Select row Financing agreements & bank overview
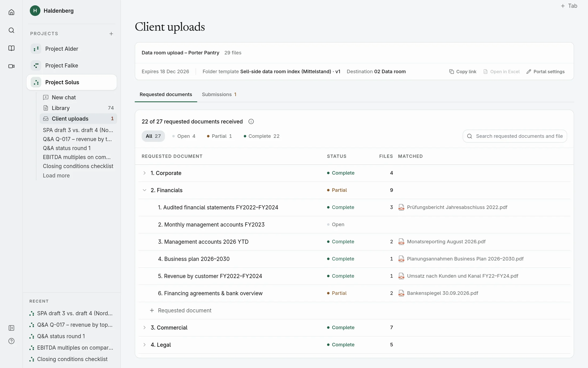588x368 pixels. (354, 293)
